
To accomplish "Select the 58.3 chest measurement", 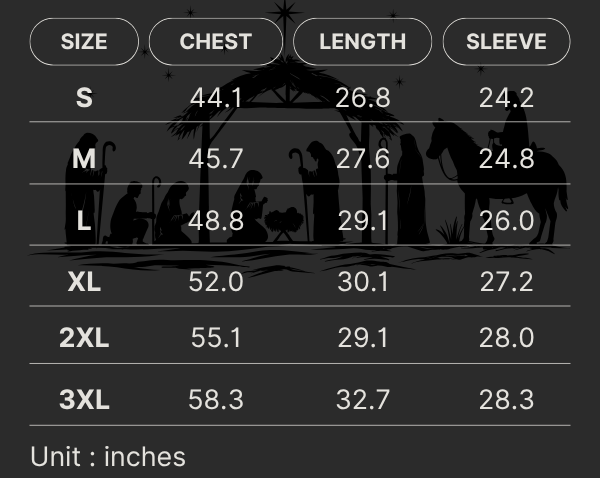I will (216, 400).
